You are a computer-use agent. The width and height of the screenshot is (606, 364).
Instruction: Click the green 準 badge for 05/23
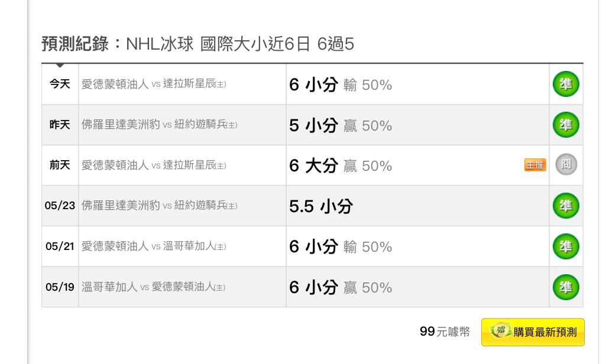(x=566, y=206)
